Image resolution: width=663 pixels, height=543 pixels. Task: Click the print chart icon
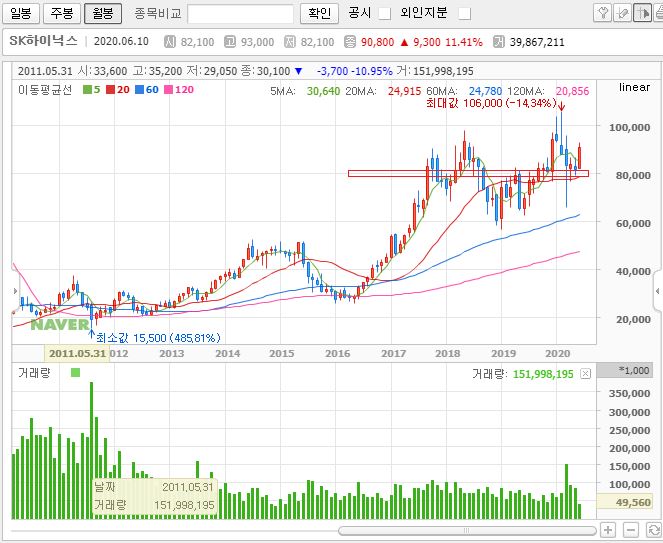click(x=659, y=13)
